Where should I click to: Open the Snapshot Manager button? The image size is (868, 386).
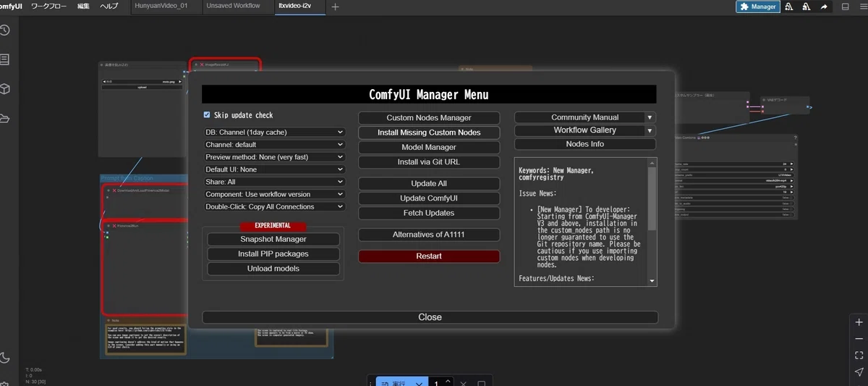[273, 239]
